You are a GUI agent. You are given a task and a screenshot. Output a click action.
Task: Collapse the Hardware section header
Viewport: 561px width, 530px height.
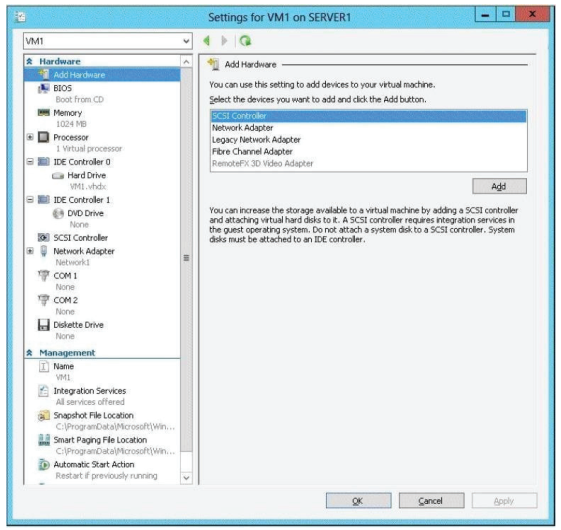point(30,62)
